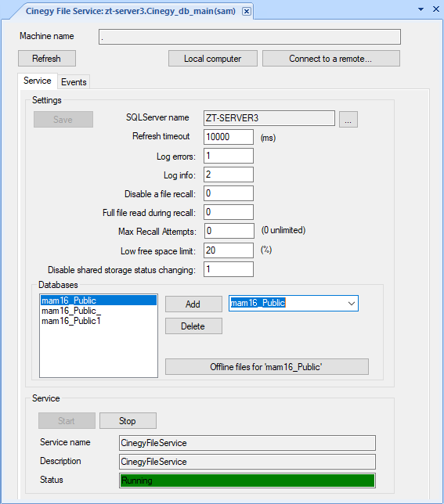Click the Delete database button
Screen dimensions: 444x504
tap(193, 326)
